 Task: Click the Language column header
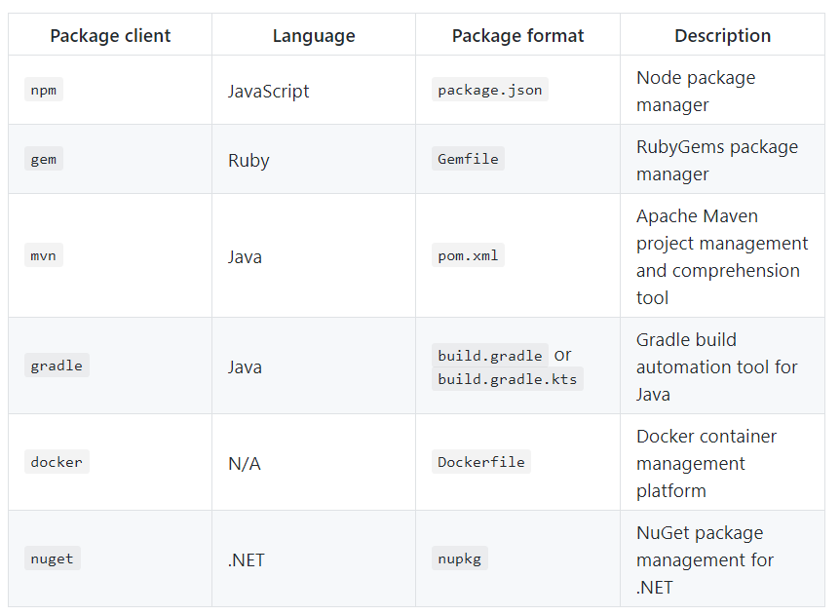click(x=313, y=35)
